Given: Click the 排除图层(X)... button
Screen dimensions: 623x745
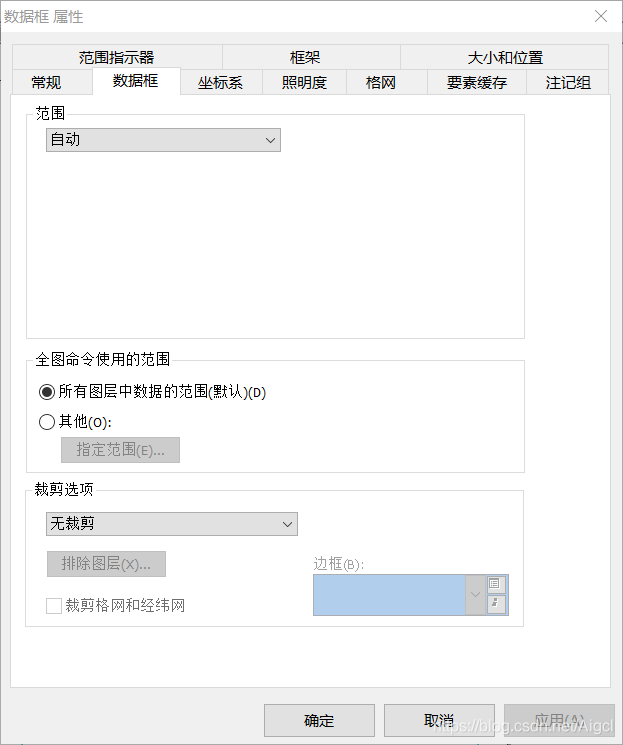Looking at the screenshot, I should 106,564.
